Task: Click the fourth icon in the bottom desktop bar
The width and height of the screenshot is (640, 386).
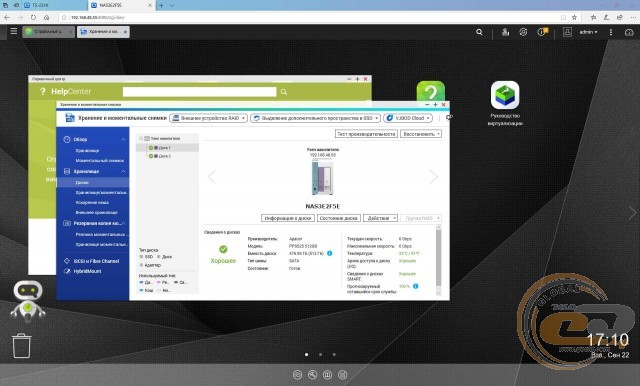Action: tap(342, 374)
